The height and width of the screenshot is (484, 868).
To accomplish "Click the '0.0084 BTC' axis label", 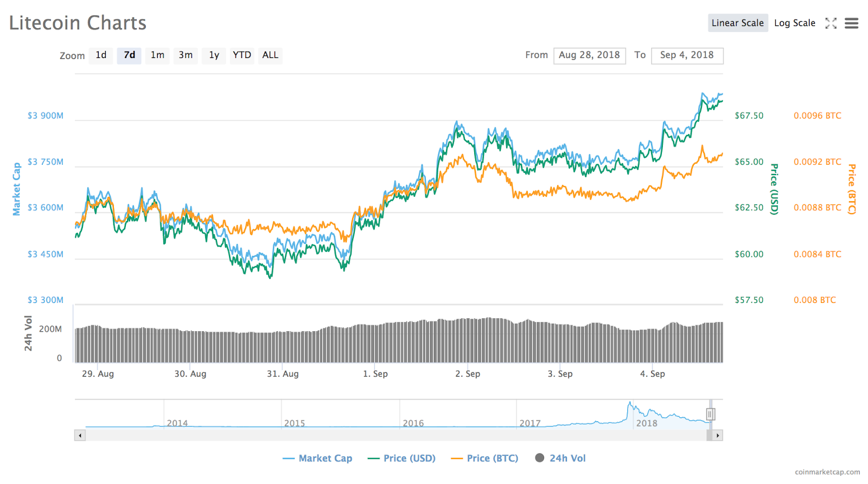I will (818, 254).
